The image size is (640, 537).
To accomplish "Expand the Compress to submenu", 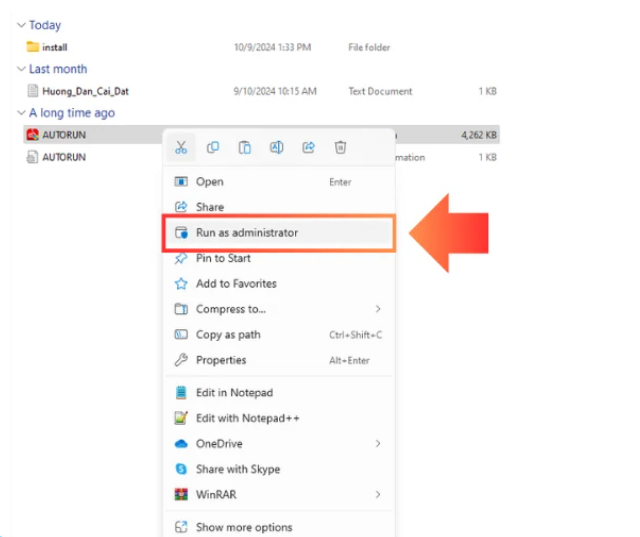I will (x=378, y=309).
